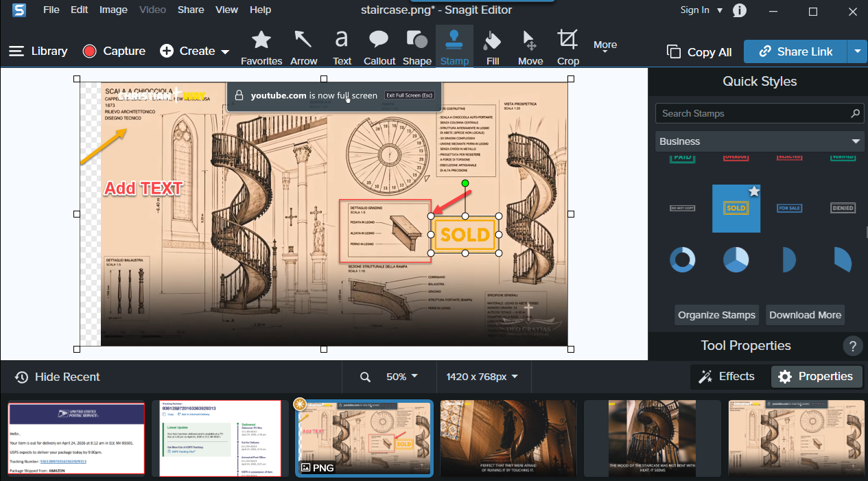868x481 pixels.
Task: Select the Stamp tool
Action: [x=454, y=47]
